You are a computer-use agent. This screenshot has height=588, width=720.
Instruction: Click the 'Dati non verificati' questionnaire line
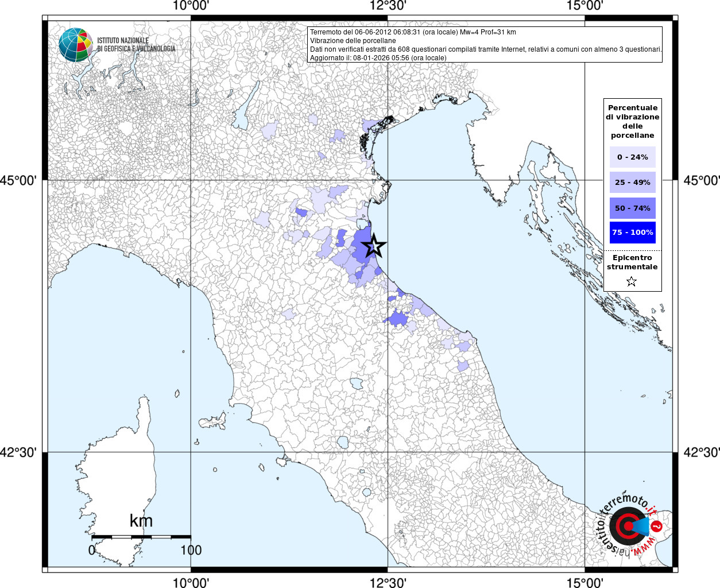point(486,49)
